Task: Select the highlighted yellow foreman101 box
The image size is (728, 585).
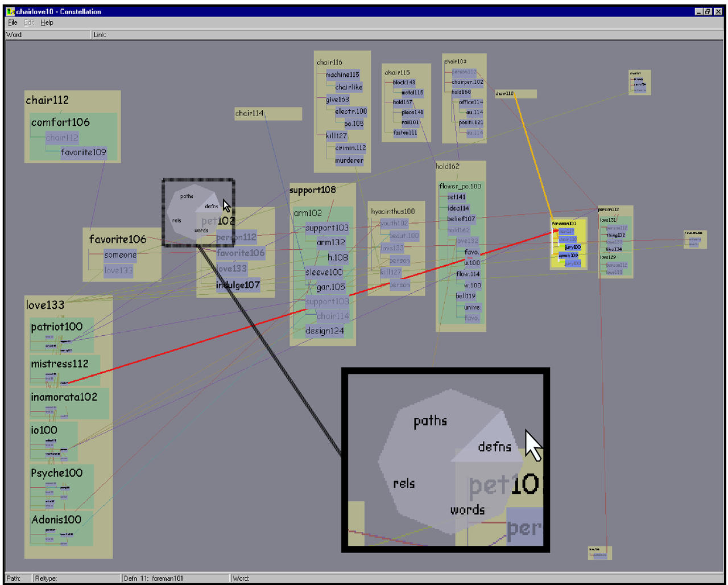Action: click(568, 244)
